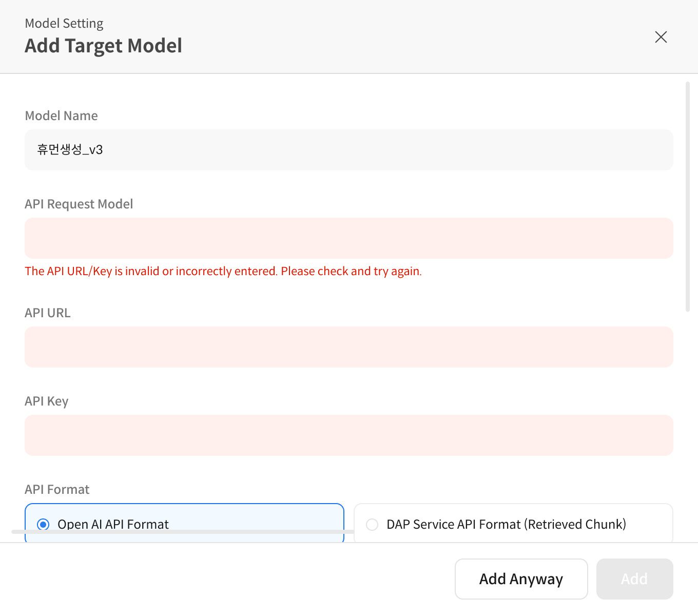This screenshot has height=616, width=698.
Task: Click the vertical scrollbar of the form
Action: pos(688,197)
